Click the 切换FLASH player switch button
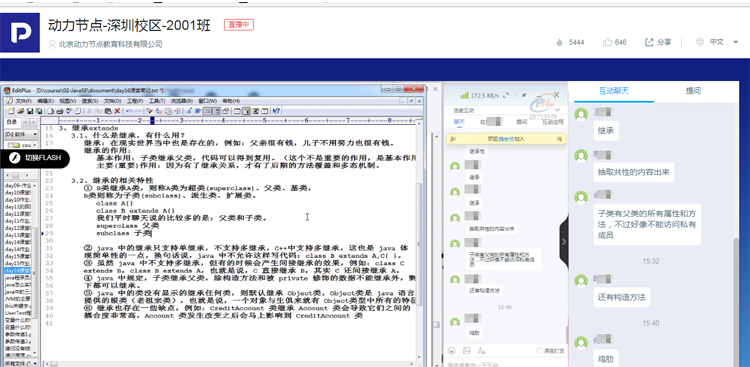The height and width of the screenshot is (367, 750). tap(35, 158)
